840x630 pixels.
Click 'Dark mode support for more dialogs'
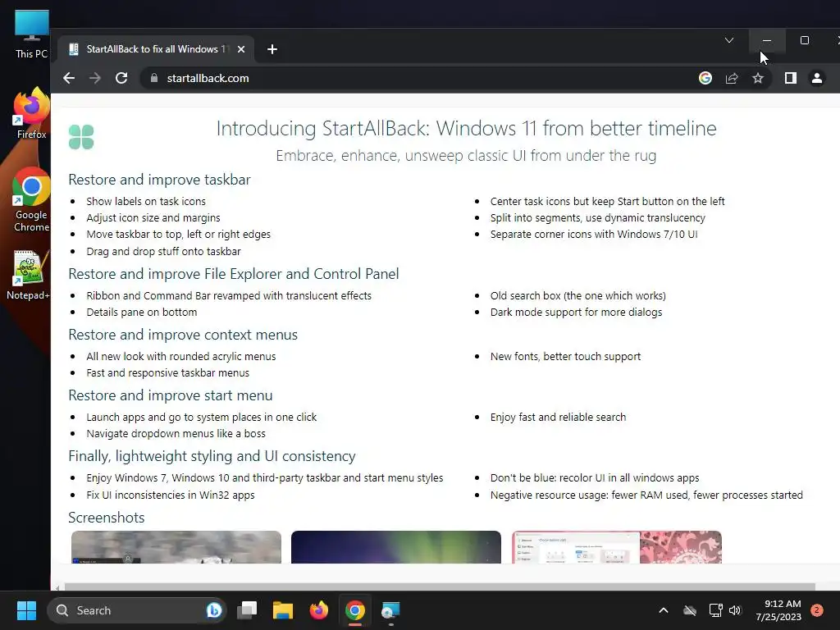(576, 313)
